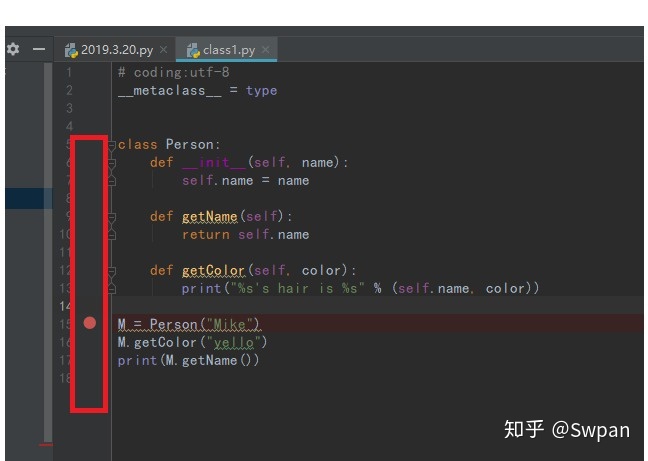The image size is (648, 461).
Task: Click the fold end marker at self.name = name
Action: [x=112, y=181]
